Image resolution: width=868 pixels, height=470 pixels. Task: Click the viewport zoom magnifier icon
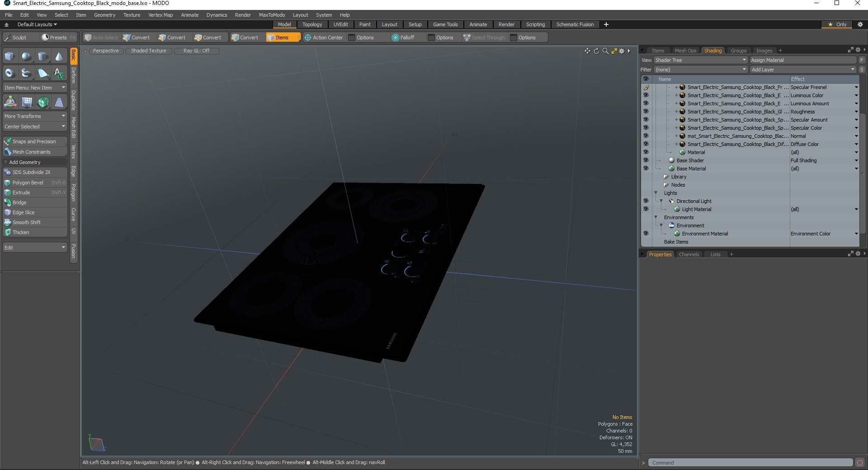tap(605, 51)
